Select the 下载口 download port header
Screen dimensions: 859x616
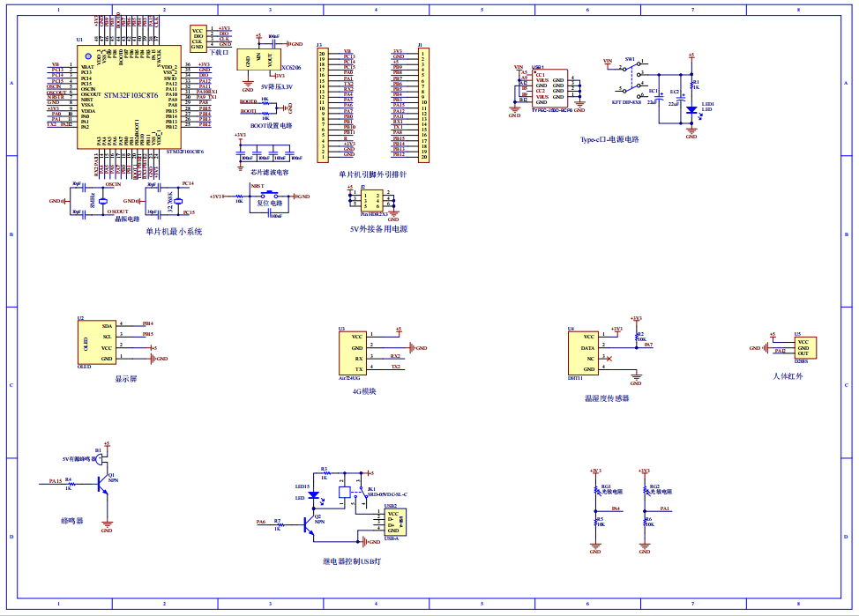(198, 38)
